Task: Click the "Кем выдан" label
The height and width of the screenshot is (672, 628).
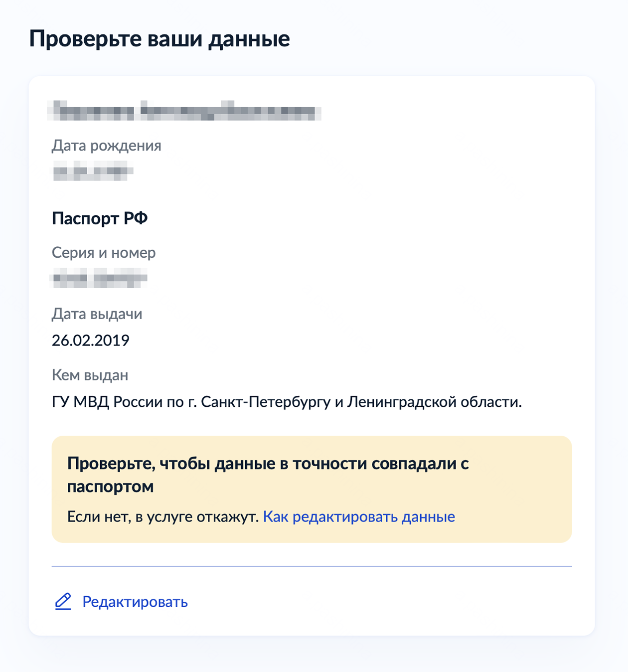Action: tap(90, 375)
